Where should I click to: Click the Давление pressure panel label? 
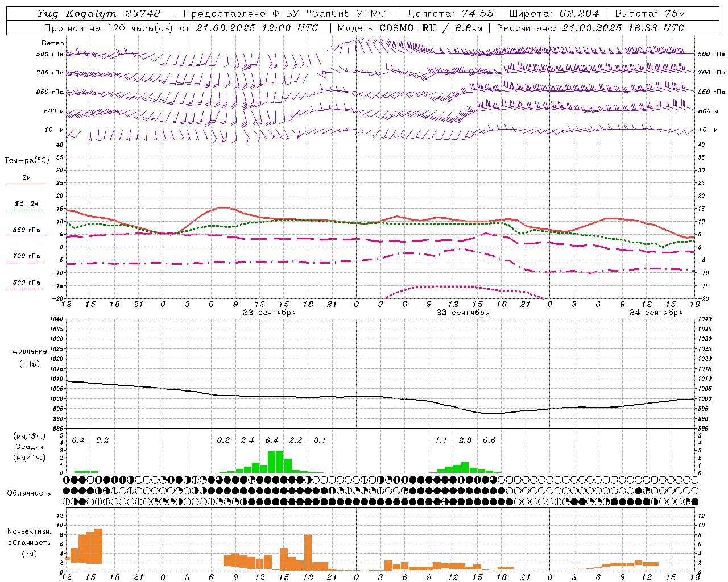pos(30,351)
